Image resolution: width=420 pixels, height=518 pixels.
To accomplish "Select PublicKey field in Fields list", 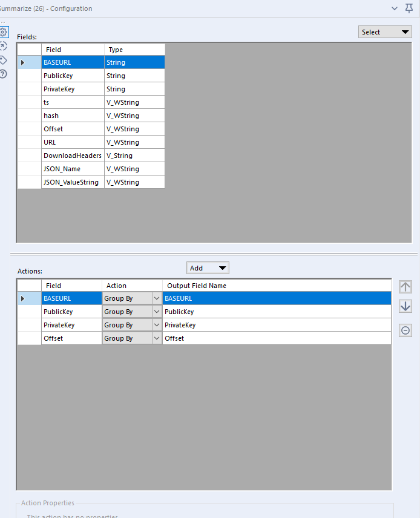I will pos(73,76).
